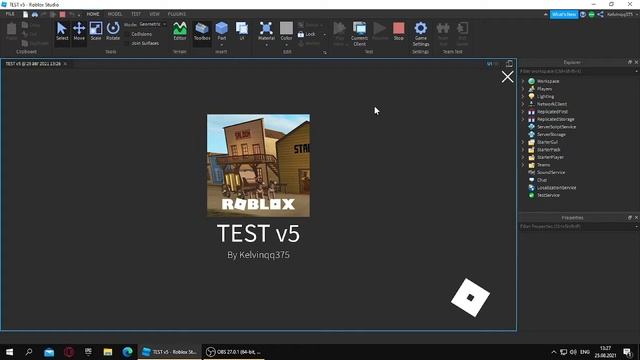
Task: Click the Lock tool icon
Action: (x=301, y=34)
